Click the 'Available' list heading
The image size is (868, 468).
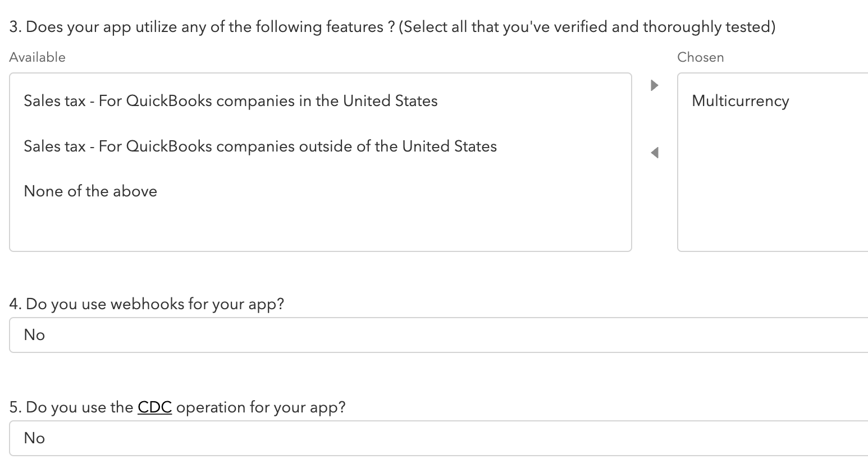37,57
